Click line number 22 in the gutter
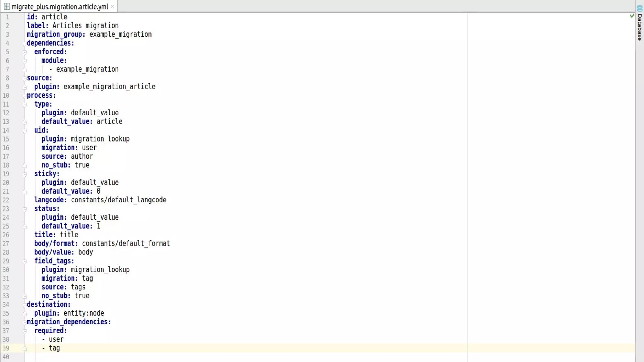 (x=6, y=200)
